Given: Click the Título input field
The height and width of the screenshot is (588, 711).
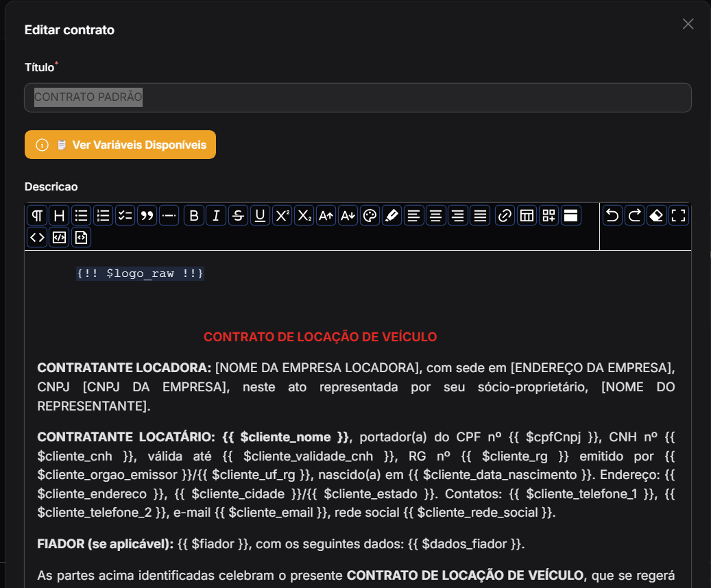Looking at the screenshot, I should [x=358, y=97].
